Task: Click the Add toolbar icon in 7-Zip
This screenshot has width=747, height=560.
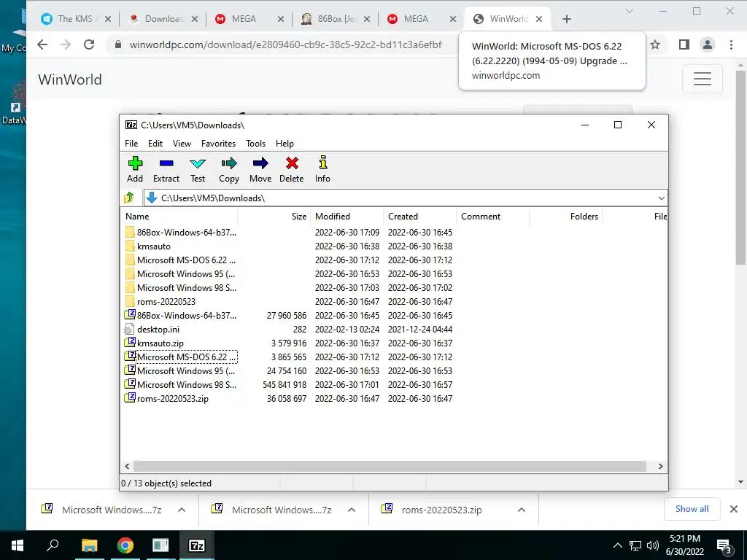Action: [x=135, y=169]
